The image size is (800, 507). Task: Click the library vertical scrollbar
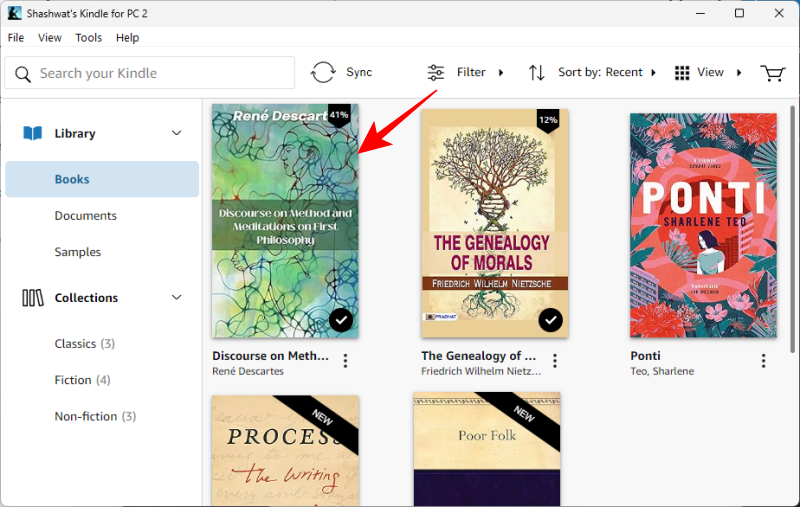(792, 229)
